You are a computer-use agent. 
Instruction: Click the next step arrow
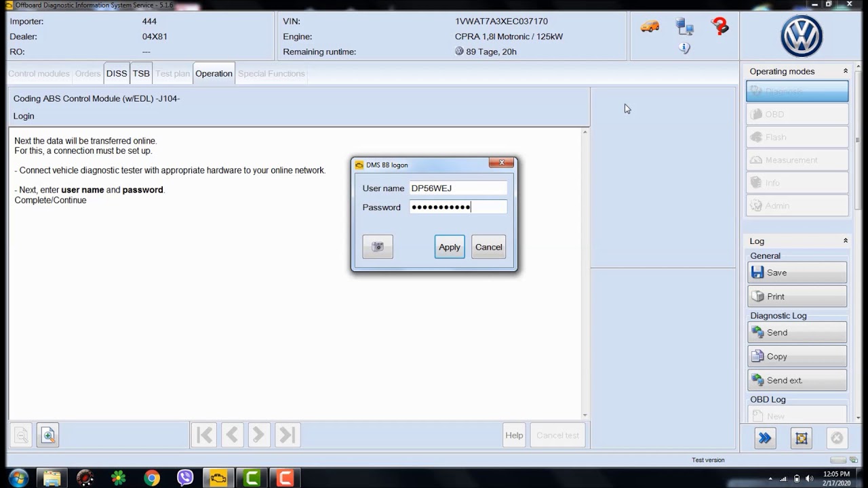tap(259, 435)
